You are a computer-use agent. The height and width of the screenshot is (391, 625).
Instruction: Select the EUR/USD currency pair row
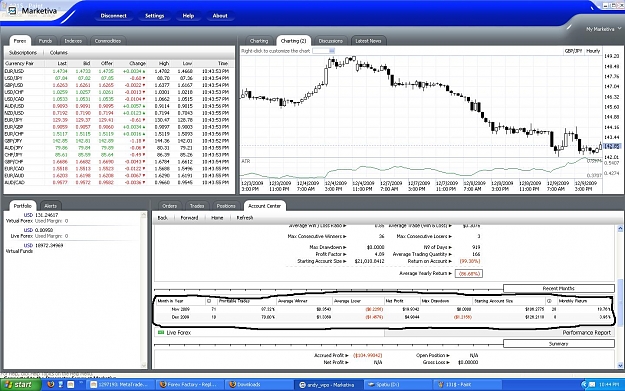click(x=119, y=71)
